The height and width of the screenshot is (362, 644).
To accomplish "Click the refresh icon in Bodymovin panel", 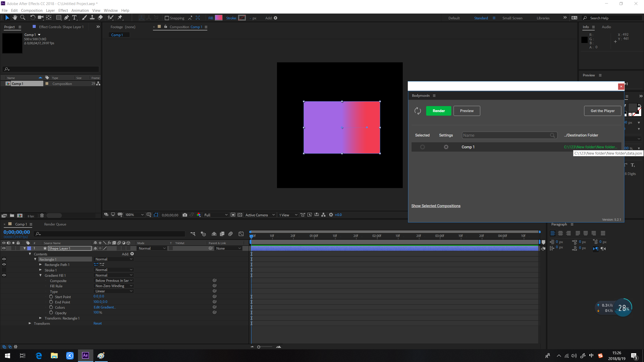I will tap(418, 111).
